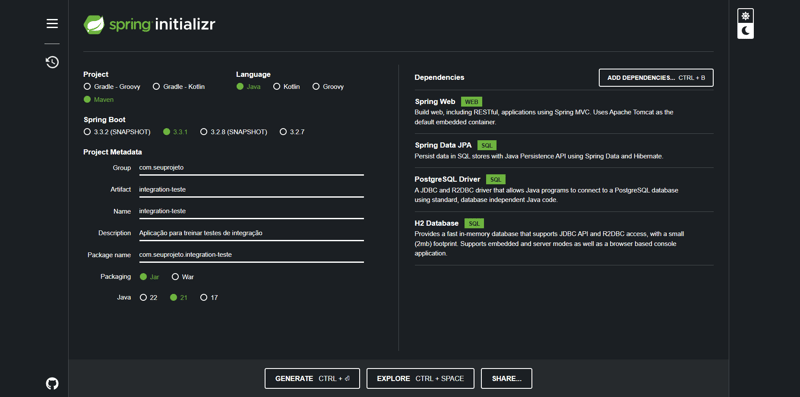
Task: Switch to dark theme moon icon
Action: coord(745,31)
